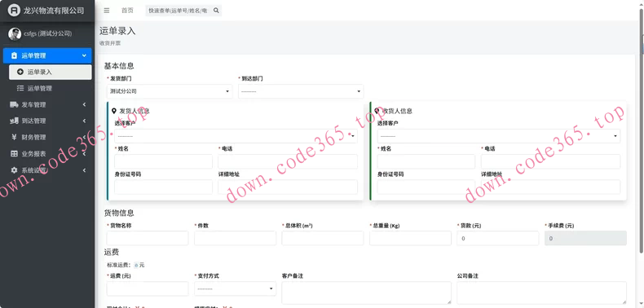Click 总体积 input field
This screenshot has height=308, width=644.
click(323, 238)
